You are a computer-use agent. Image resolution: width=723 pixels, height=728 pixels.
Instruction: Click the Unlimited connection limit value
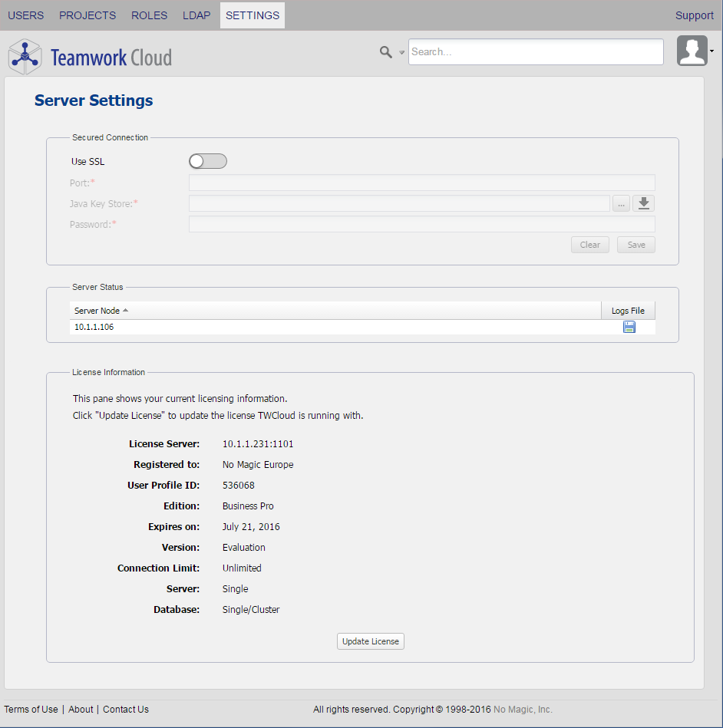[x=242, y=568]
